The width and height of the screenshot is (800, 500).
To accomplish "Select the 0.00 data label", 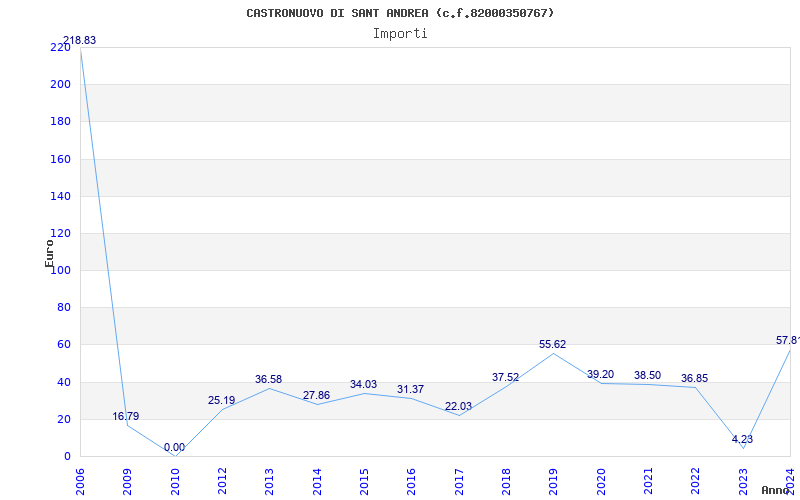I will [174, 447].
